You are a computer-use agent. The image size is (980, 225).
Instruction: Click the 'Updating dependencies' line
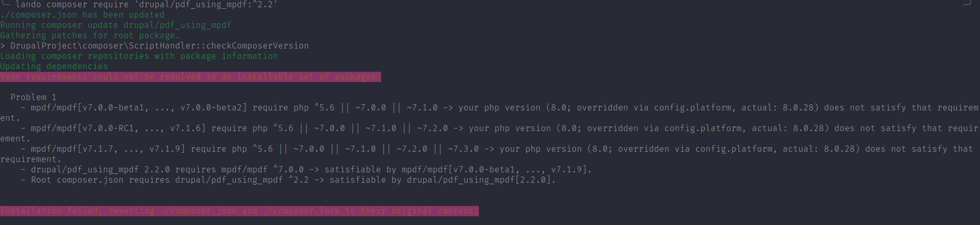coord(54,67)
